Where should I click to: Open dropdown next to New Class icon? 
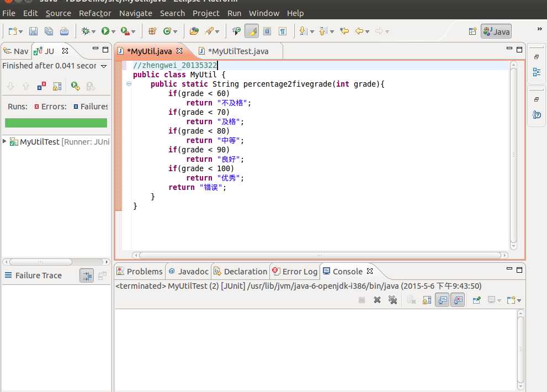pyautogui.click(x=176, y=32)
